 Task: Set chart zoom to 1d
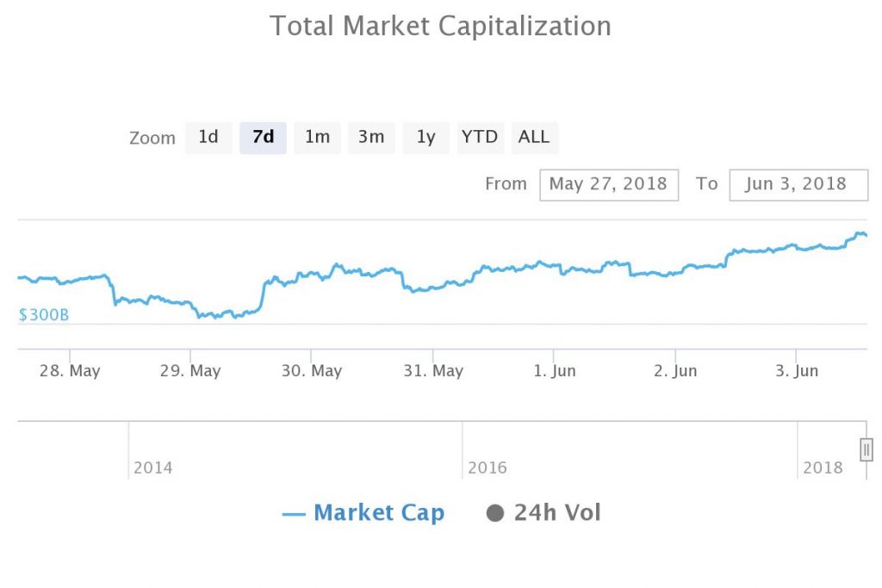click(x=208, y=138)
